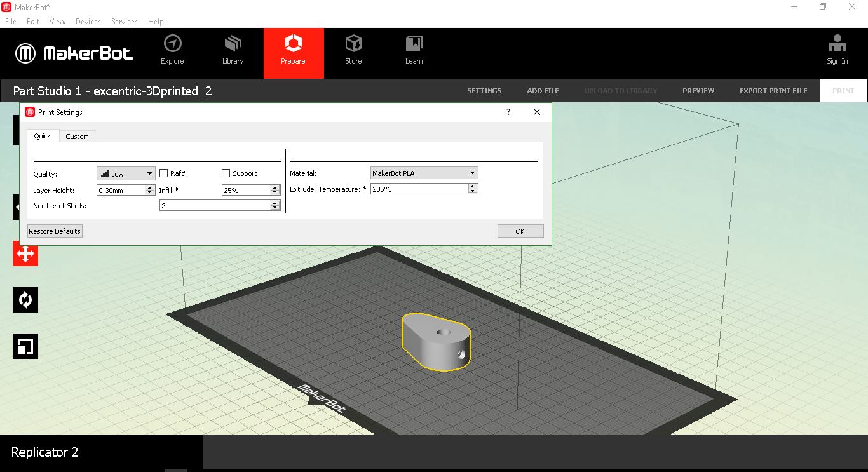Enable the Support checkbox
The image size is (868, 472).
tap(226, 173)
